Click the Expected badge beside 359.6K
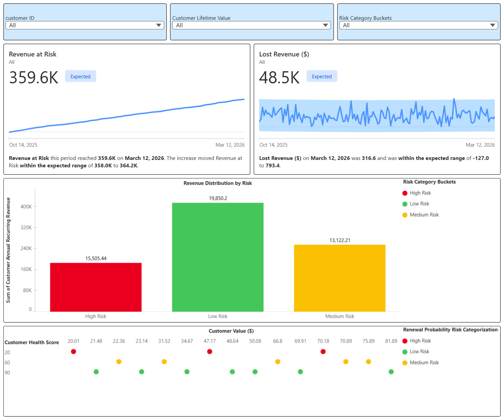504x420 pixels. [x=81, y=76]
